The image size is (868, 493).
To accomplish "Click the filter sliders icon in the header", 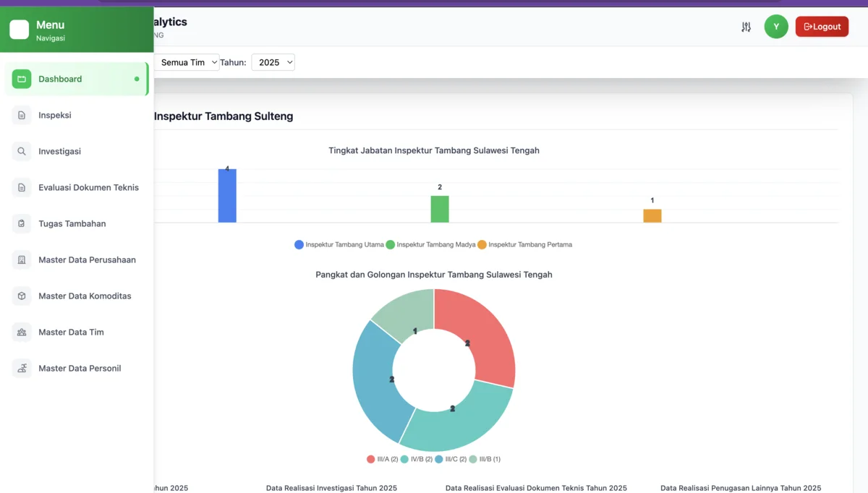I will click(746, 26).
